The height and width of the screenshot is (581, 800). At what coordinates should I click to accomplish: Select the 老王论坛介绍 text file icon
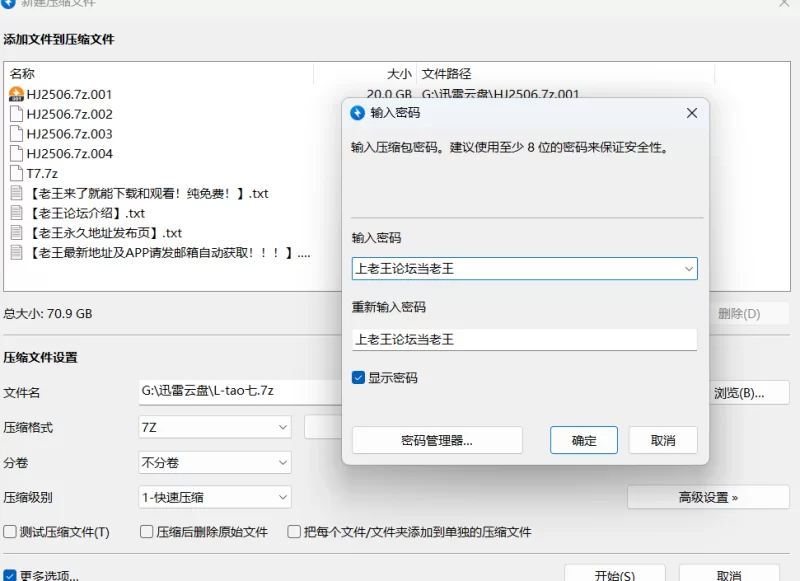16,213
